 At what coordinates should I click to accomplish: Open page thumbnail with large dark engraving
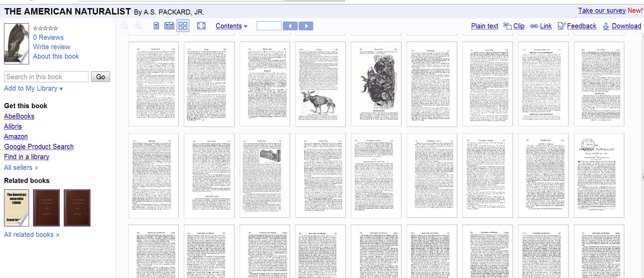[376, 84]
